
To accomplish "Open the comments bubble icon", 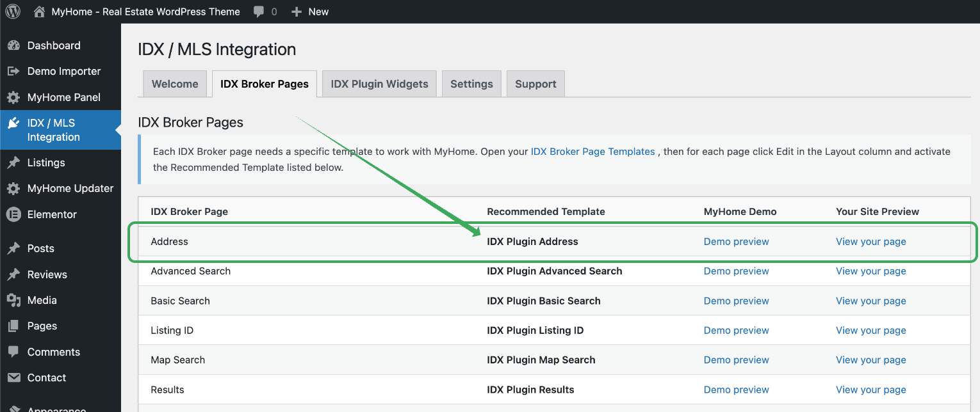I will click(x=259, y=12).
